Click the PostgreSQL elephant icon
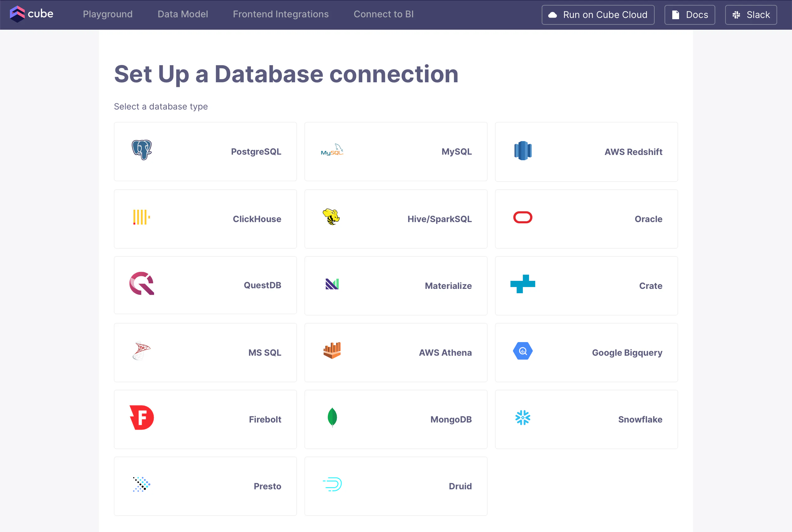792x532 pixels. [x=141, y=150]
